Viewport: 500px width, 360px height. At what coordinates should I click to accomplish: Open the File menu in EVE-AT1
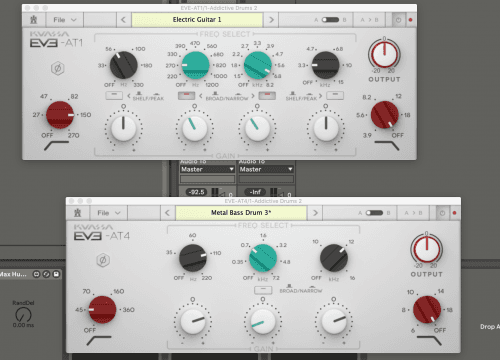65,20
